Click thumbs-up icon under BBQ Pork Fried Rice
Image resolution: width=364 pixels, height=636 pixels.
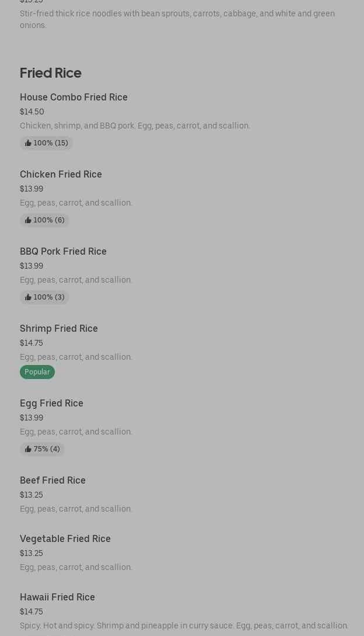28,297
